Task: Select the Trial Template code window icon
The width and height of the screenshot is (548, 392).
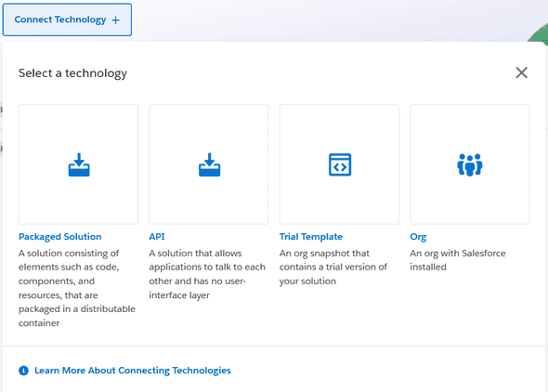Action: coord(340,164)
